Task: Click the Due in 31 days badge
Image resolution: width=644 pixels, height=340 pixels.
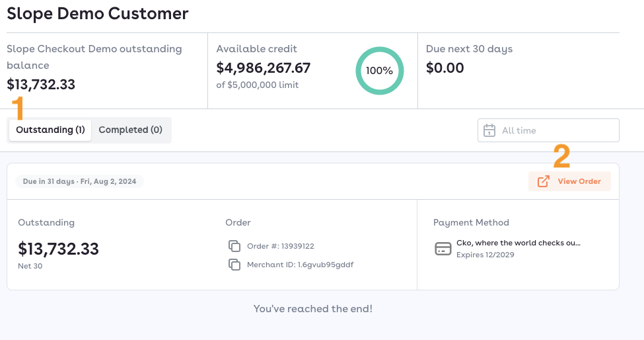Action: coord(79,181)
